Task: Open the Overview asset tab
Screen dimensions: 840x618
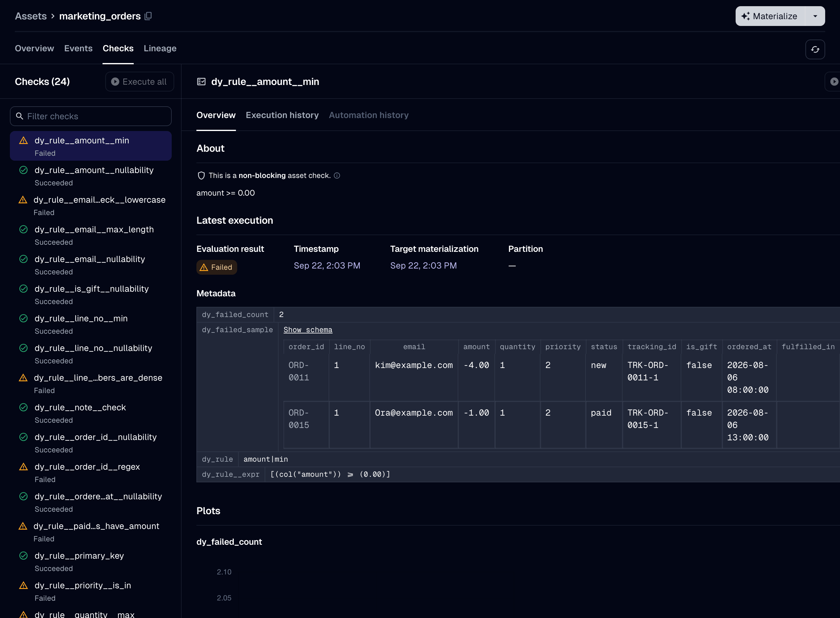Action: [34, 48]
